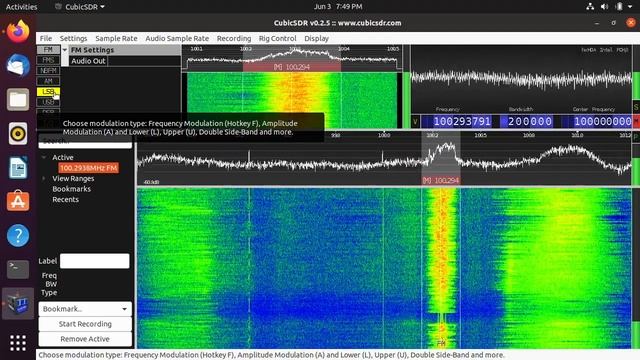Select NBFM modulation mode
640x360 pixels.
(48, 71)
